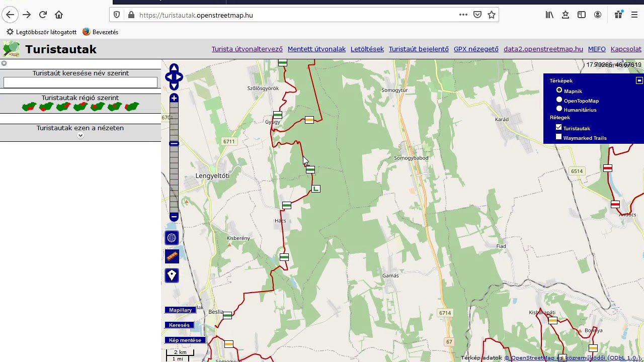Save page to Pocket
This screenshot has height=362, width=644.
[477, 15]
